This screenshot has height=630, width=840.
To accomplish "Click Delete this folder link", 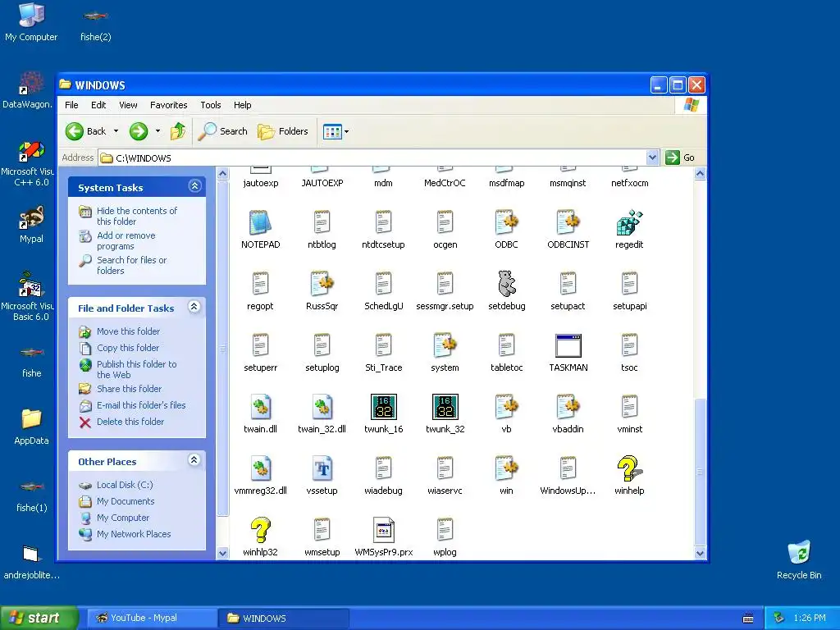I will 130,422.
